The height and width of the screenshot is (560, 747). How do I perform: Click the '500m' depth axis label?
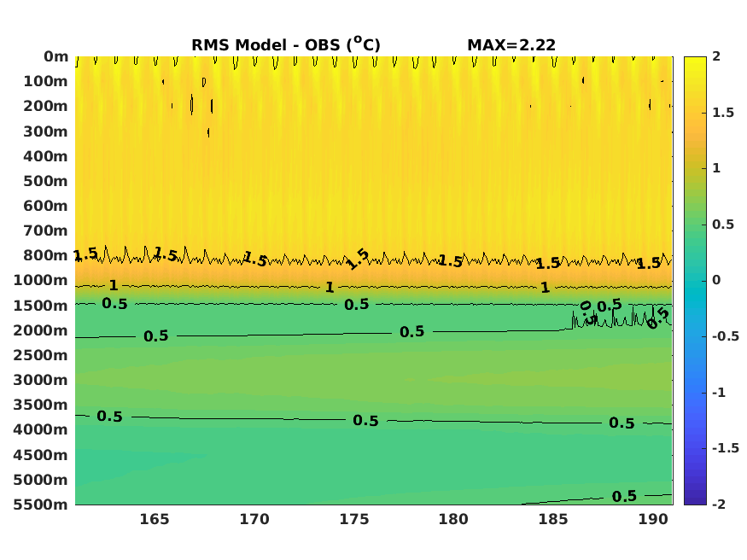(46, 181)
